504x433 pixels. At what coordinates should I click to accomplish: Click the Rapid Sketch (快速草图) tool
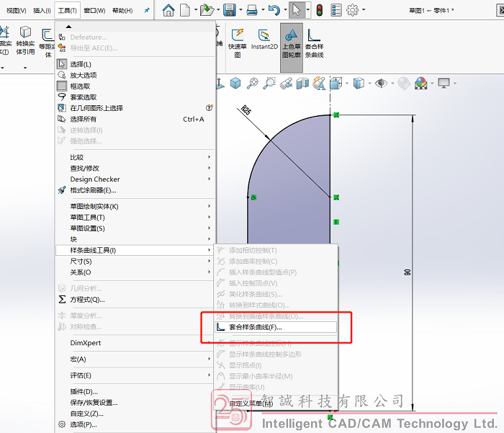point(238,43)
